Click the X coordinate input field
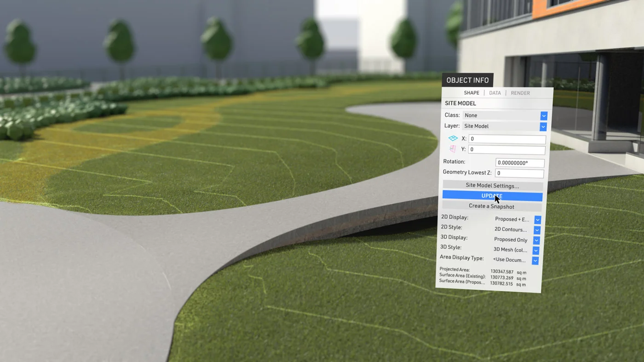Image resolution: width=644 pixels, height=362 pixels. tap(507, 139)
